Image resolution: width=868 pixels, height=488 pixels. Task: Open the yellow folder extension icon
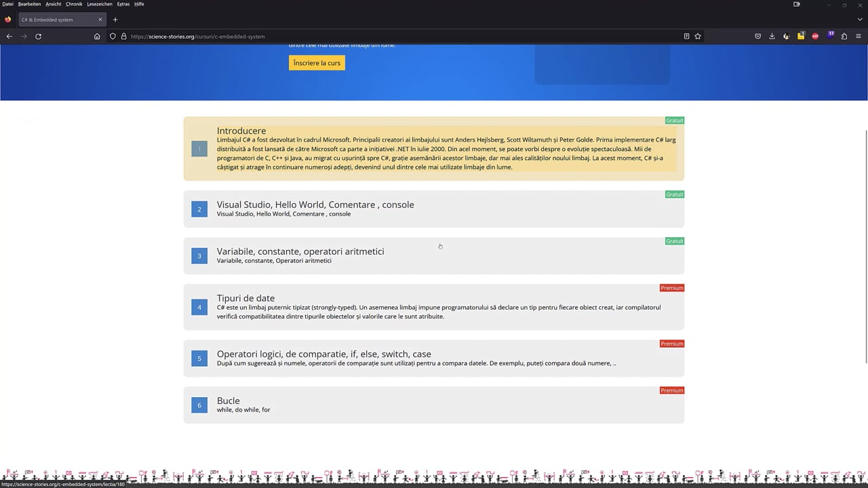[x=801, y=36]
